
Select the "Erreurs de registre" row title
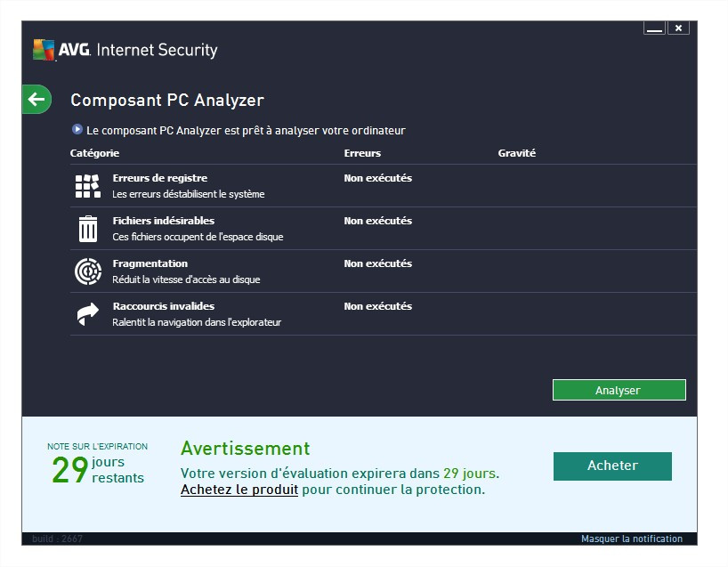pyautogui.click(x=159, y=178)
